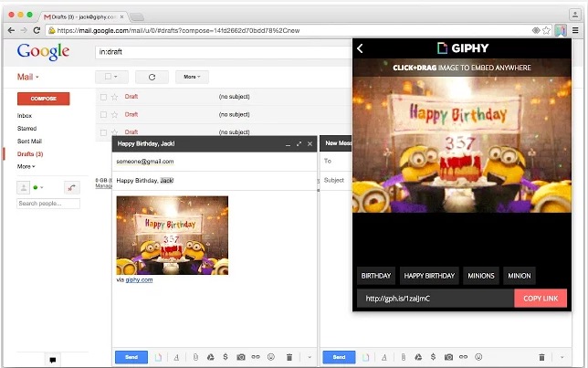588x368 pixels.
Task: Open the Mail switcher dropdown
Action: (x=27, y=77)
